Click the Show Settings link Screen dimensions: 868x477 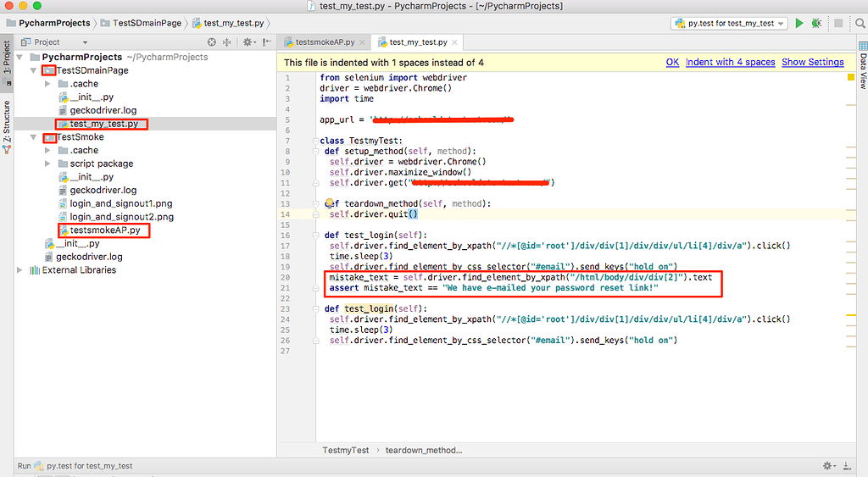pos(812,62)
